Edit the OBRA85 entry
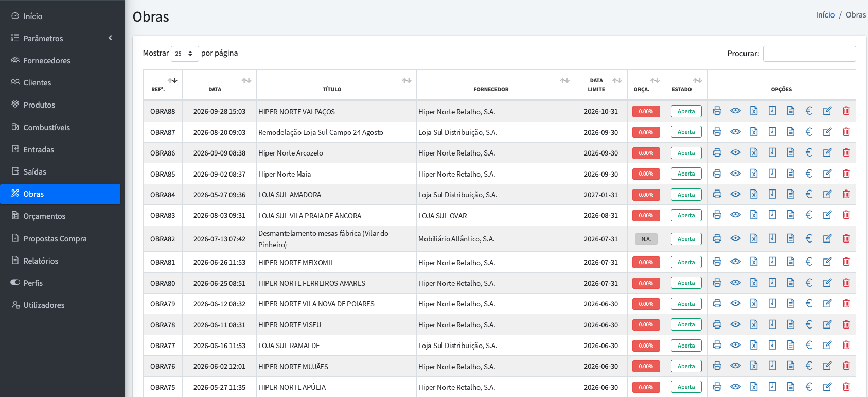 (x=827, y=174)
